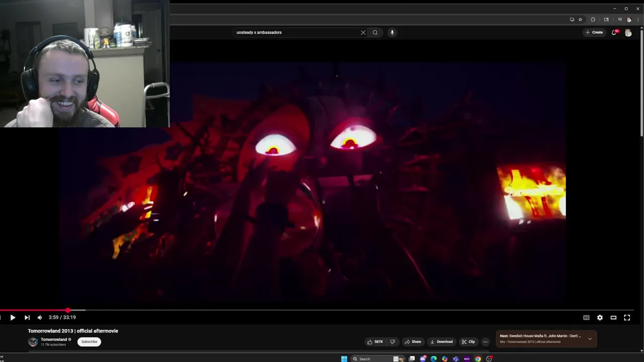644x362 pixels.
Task: Start voice search with microphone
Action: pyautogui.click(x=392, y=32)
